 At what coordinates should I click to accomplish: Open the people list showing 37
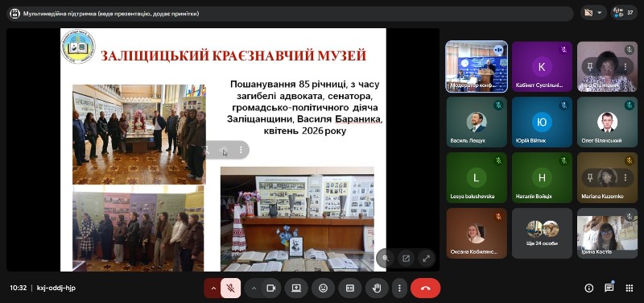click(625, 13)
